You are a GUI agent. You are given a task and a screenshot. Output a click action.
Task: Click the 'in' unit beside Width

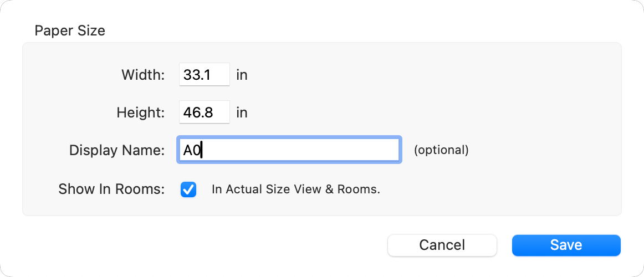tap(242, 75)
